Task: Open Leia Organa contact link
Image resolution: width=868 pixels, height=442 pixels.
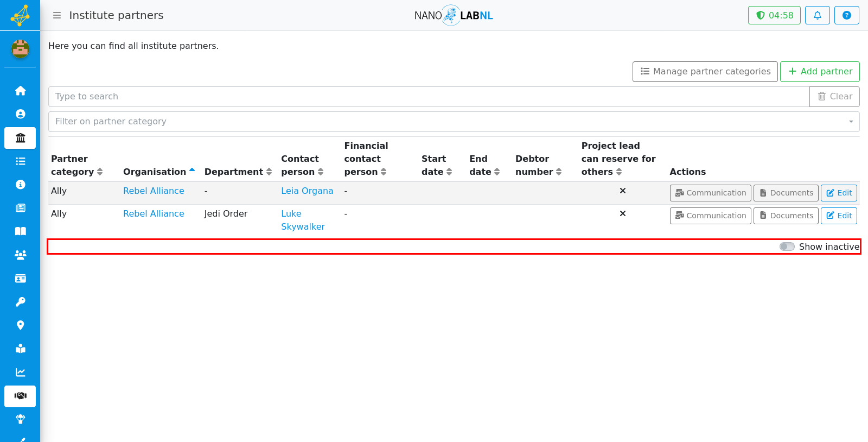Action: click(307, 191)
